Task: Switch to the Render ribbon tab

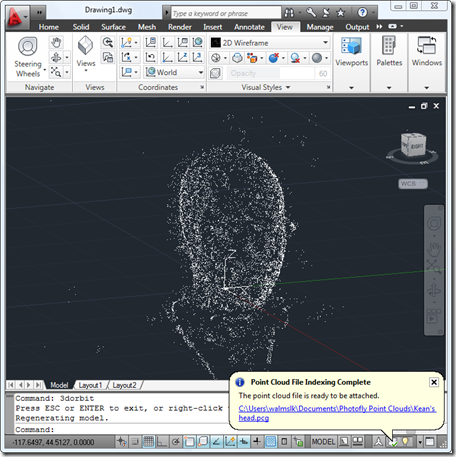Action: pyautogui.click(x=180, y=27)
